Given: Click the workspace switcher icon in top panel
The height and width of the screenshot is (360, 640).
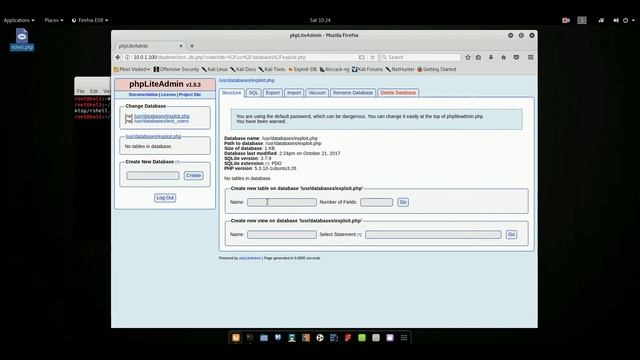Looking at the screenshot, I should click(582, 20).
